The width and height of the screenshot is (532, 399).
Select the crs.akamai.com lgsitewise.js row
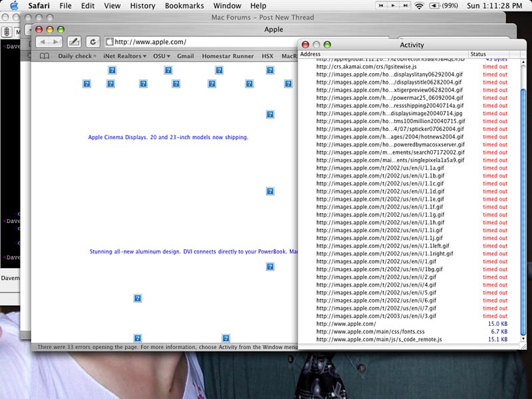tap(409, 66)
